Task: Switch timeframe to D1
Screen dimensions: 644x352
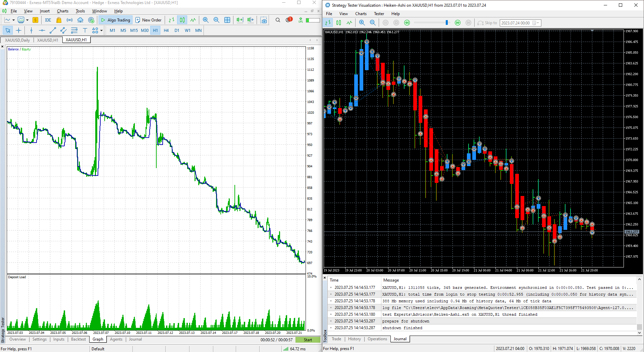Action: 177,31
